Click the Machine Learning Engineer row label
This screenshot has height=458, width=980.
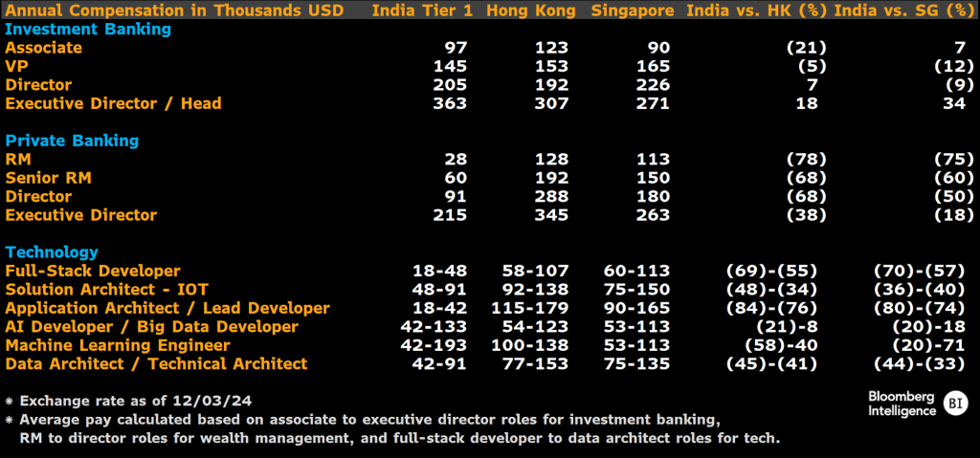coord(118,345)
